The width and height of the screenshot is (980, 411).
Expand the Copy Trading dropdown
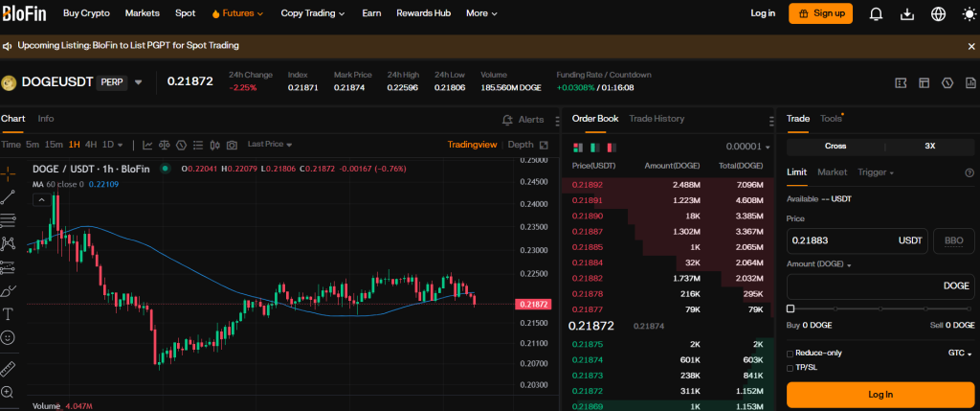(x=313, y=13)
